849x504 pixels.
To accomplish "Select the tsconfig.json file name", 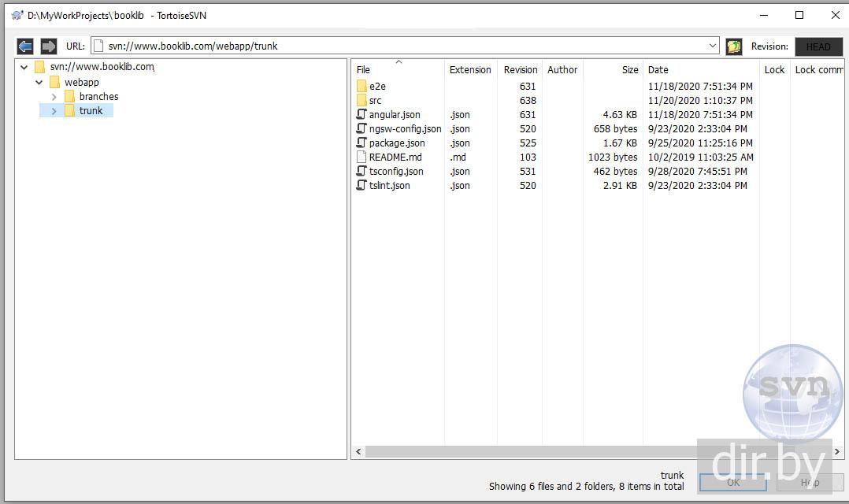I will [396, 171].
